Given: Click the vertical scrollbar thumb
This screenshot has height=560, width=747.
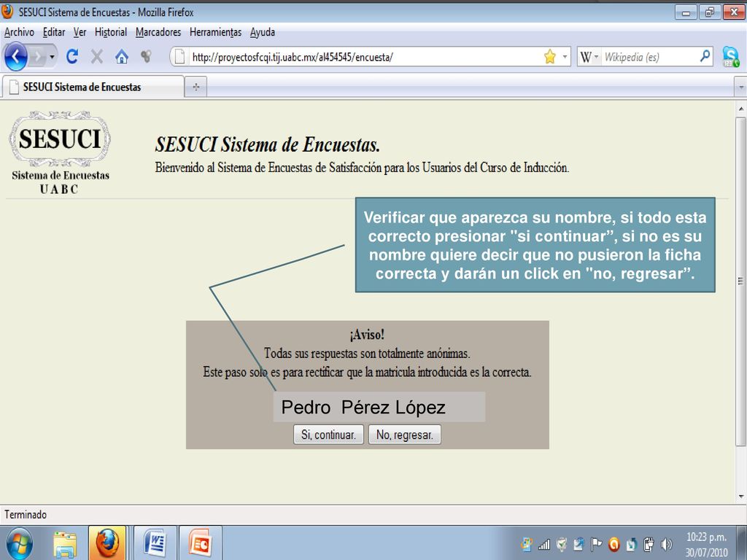Looking at the screenshot, I should coord(741,281).
